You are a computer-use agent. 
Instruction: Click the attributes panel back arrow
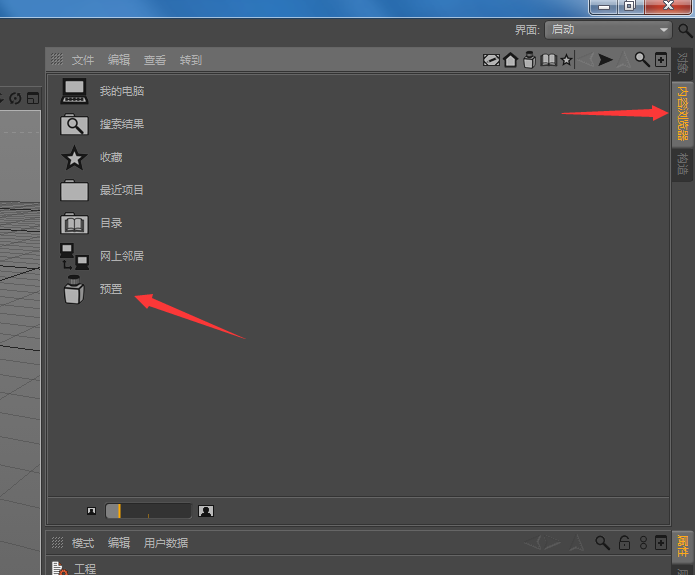point(533,542)
